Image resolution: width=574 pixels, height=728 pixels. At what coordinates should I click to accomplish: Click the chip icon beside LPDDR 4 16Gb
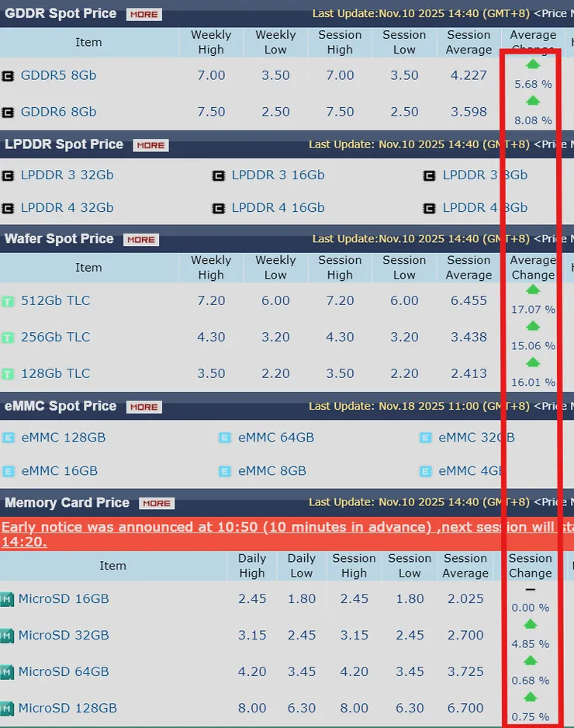(219, 208)
